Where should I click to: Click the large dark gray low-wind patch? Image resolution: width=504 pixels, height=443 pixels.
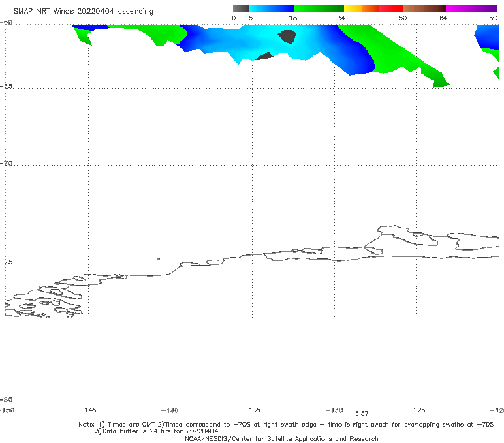287,36
